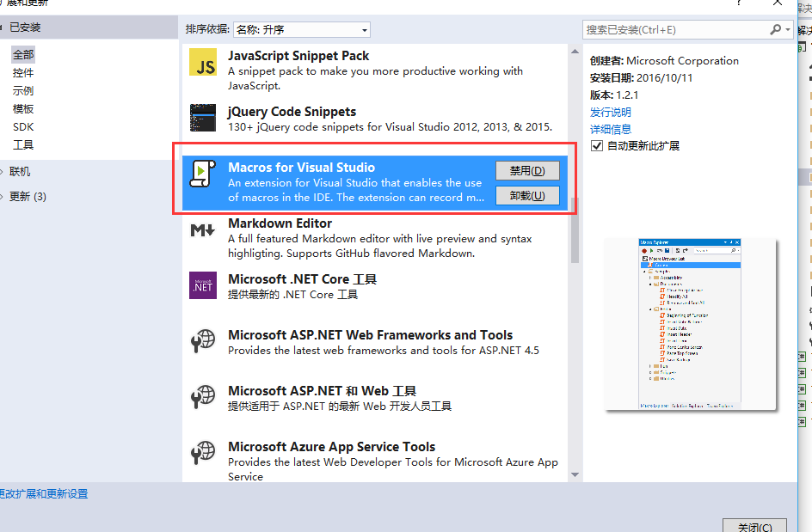Toggle the 自动更新此扩展 checkbox
The width and height of the screenshot is (812, 532).
[597, 146]
